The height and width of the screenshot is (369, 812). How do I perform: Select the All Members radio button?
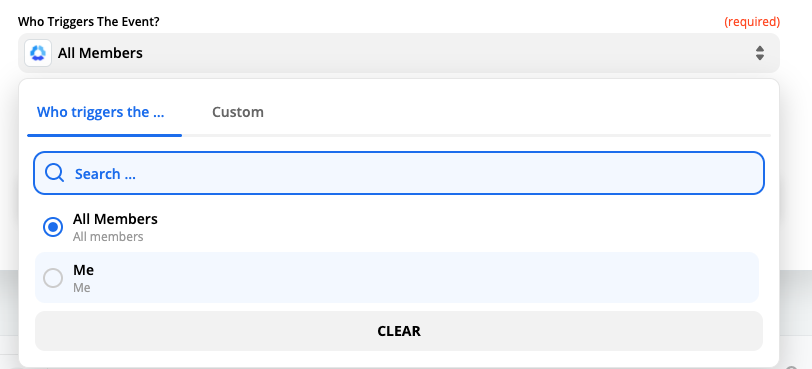tap(53, 227)
